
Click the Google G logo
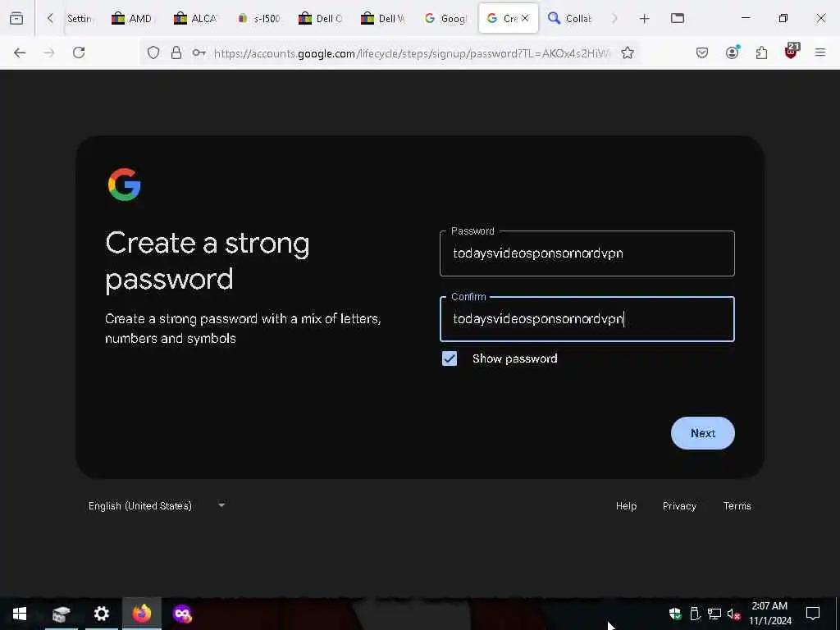click(125, 185)
